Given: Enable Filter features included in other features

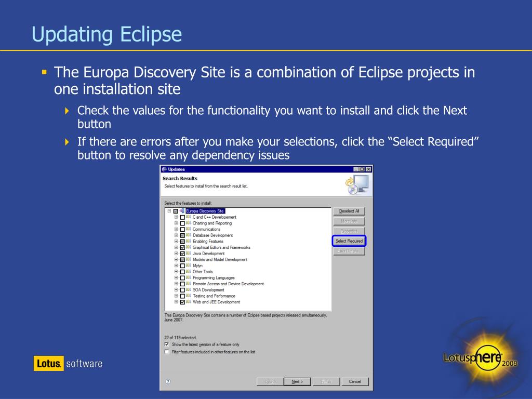Looking at the screenshot, I should pos(167,352).
